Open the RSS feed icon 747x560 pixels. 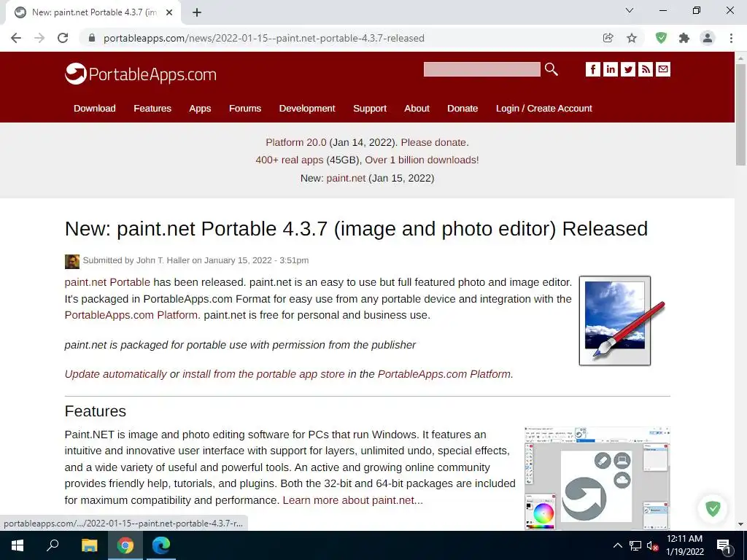pyautogui.click(x=646, y=69)
